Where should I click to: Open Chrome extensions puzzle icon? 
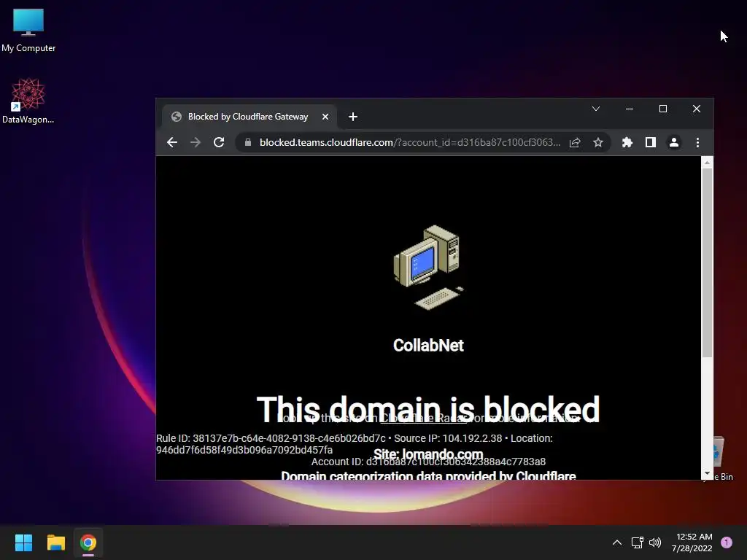pyautogui.click(x=627, y=142)
